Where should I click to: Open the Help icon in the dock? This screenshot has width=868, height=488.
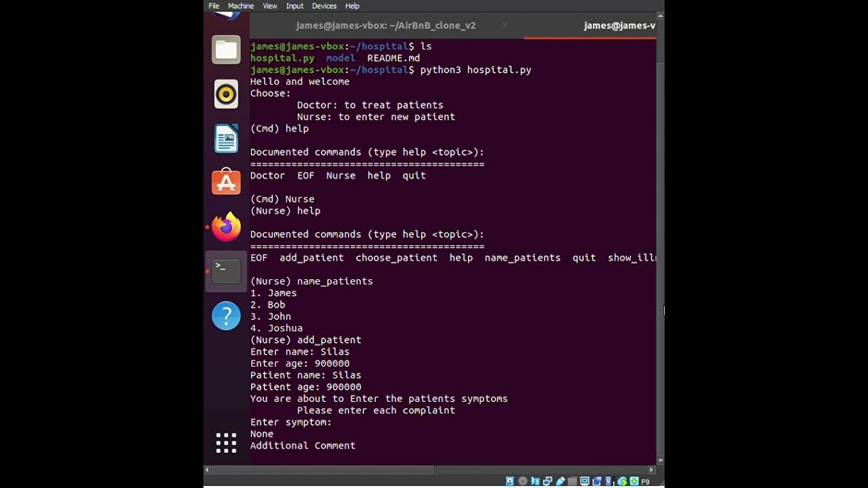(x=226, y=316)
